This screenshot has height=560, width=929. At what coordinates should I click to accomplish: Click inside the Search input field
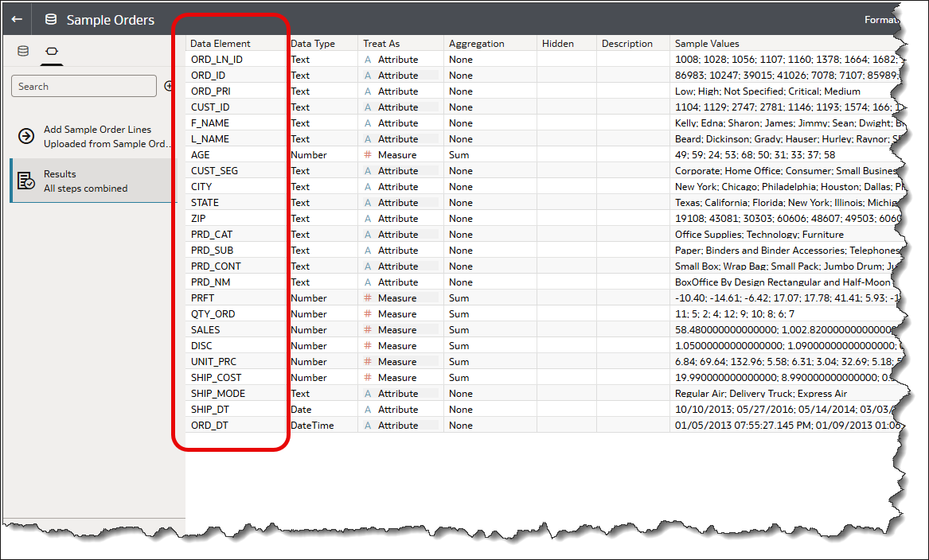(83, 85)
